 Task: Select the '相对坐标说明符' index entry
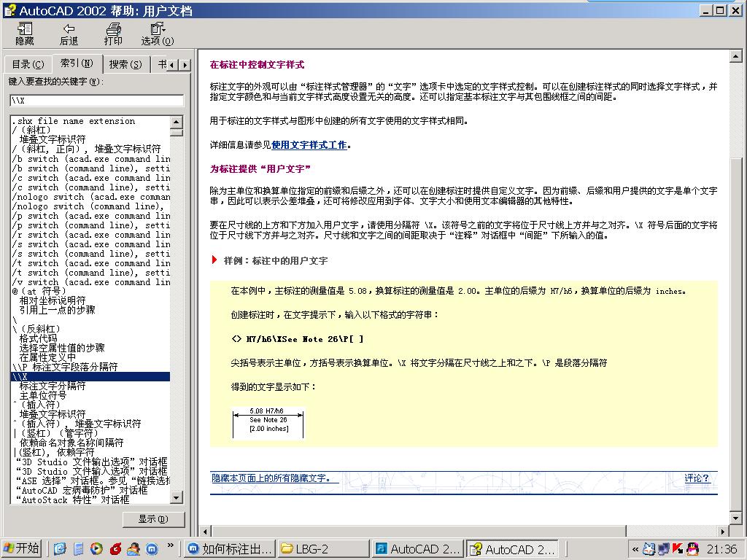pyautogui.click(x=53, y=300)
